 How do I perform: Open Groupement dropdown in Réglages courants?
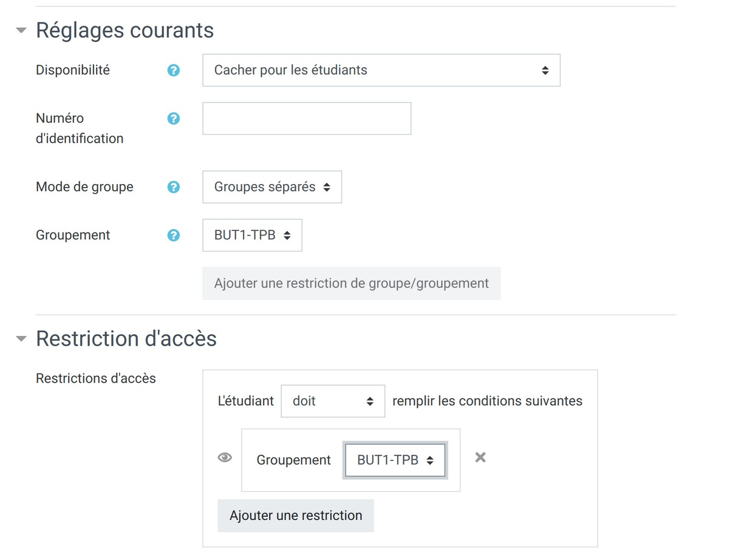click(252, 235)
